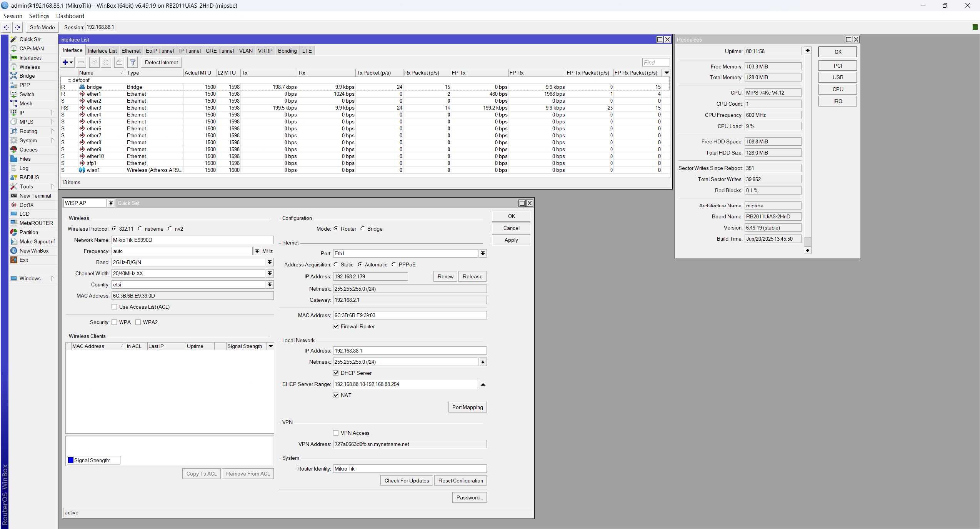Enable WPA2 security checkbox
980x529 pixels.
(x=138, y=322)
